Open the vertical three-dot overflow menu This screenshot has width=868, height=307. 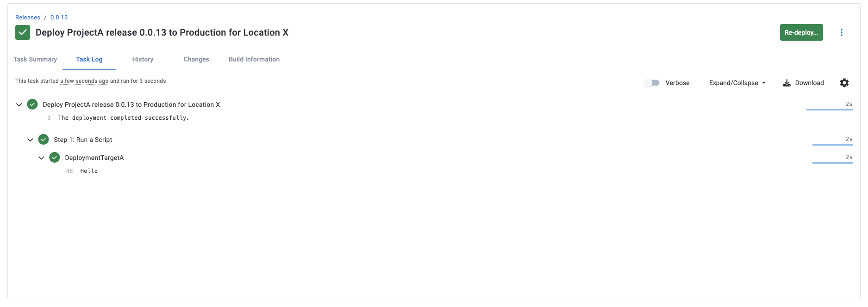click(x=842, y=32)
